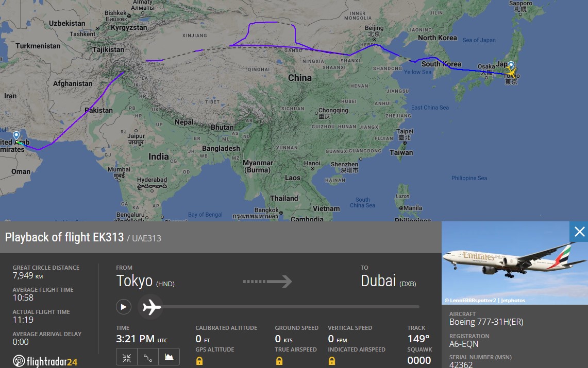Click the A6-EQN registration value
This screenshot has width=588, height=368.
click(463, 344)
